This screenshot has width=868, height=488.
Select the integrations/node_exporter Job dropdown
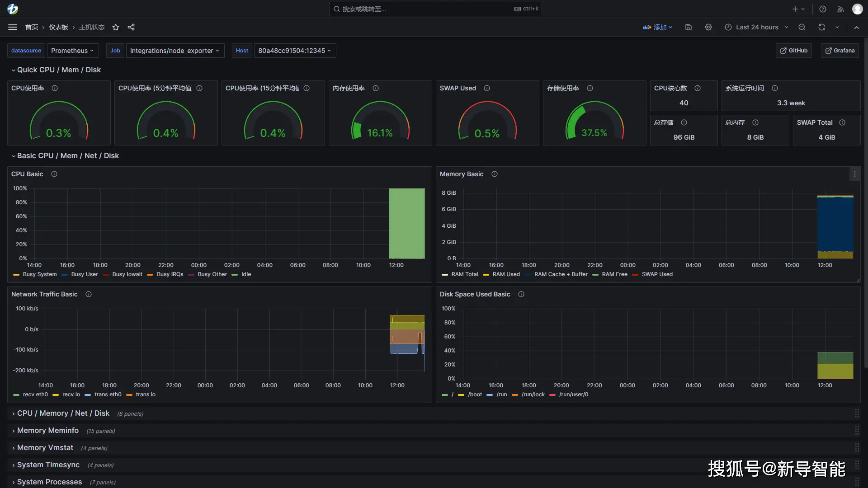(175, 50)
